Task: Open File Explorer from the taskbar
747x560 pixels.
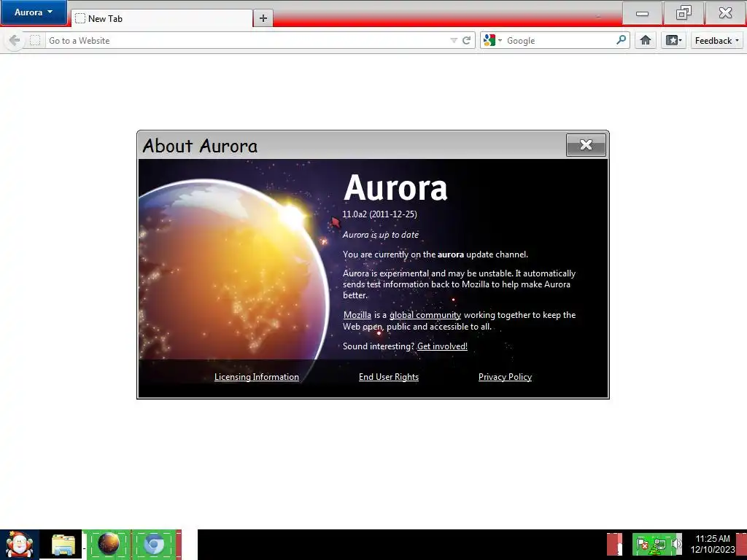Action: tap(63, 545)
